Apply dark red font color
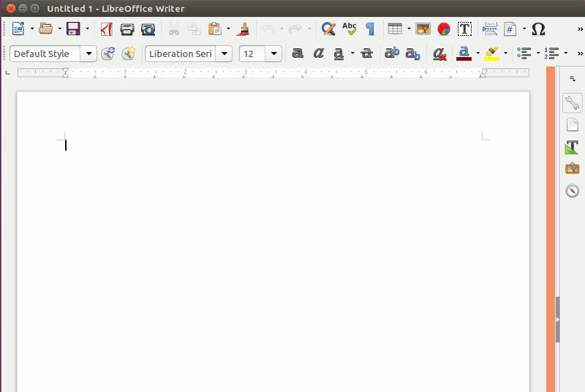 pyautogui.click(x=464, y=53)
